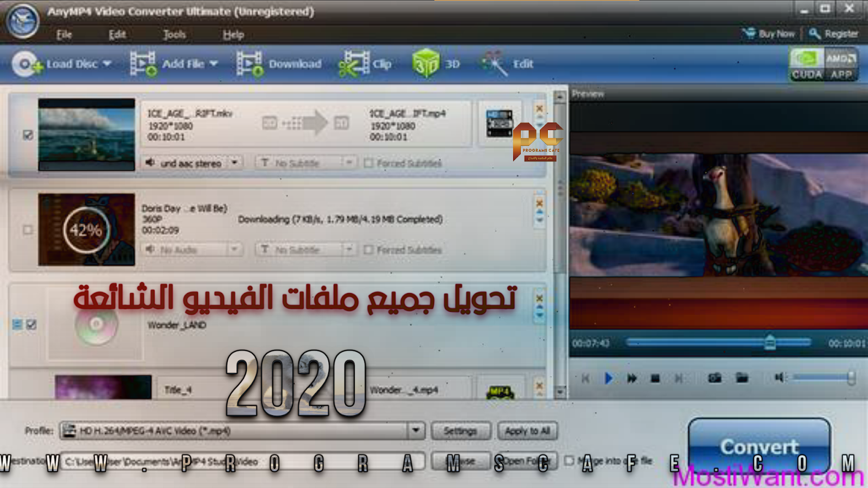
Task: Remove the Wonder_LAND disc item
Action: click(x=539, y=298)
